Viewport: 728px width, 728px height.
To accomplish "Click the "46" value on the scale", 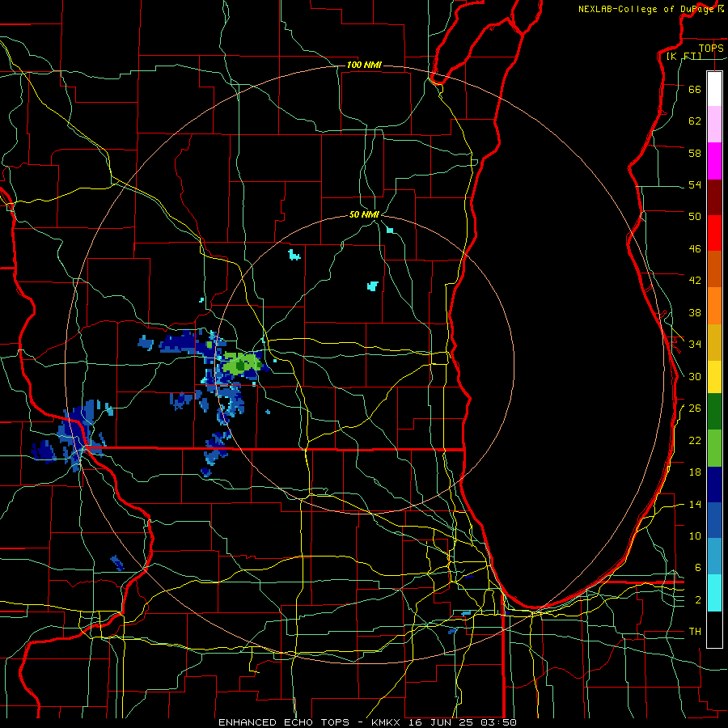I will [x=695, y=249].
